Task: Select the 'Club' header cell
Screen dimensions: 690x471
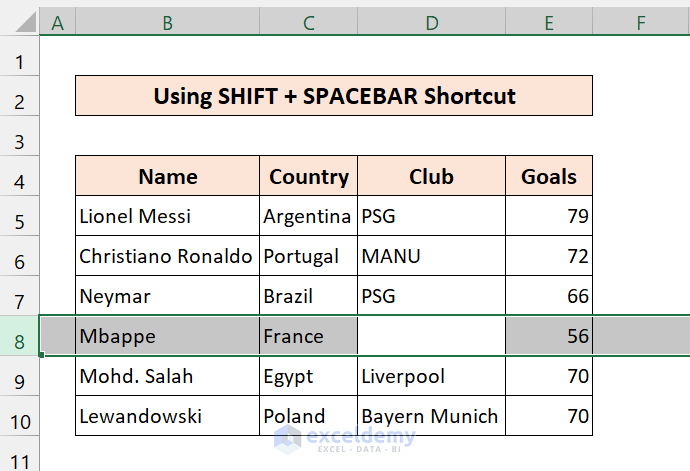Action: pyautogui.click(x=431, y=177)
